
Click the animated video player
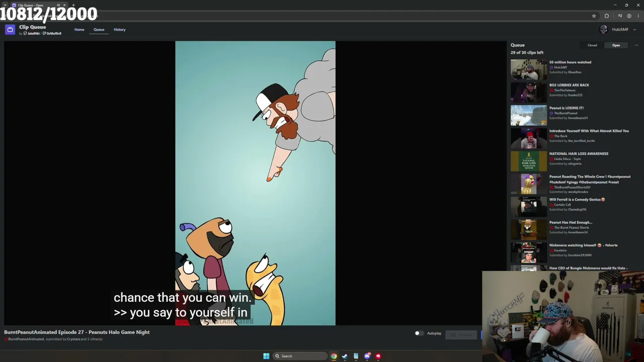coord(255,183)
